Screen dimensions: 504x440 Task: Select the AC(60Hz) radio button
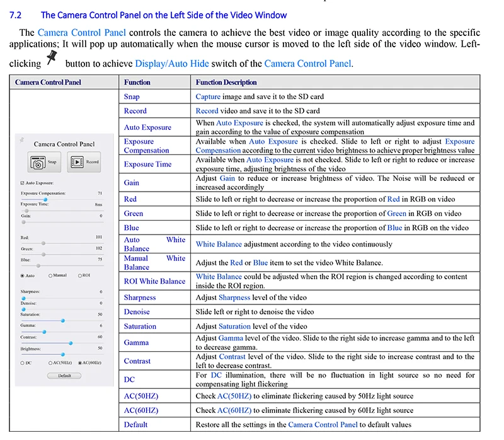click(x=79, y=363)
